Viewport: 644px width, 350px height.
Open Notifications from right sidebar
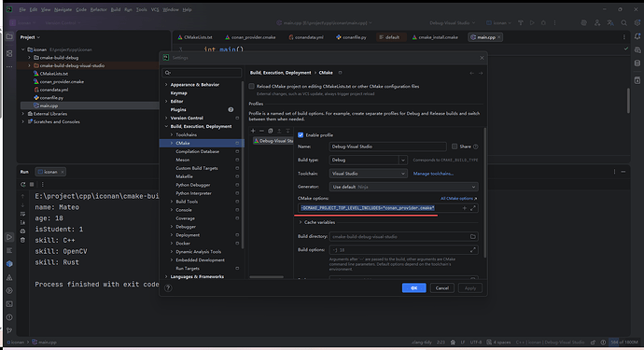[637, 36]
